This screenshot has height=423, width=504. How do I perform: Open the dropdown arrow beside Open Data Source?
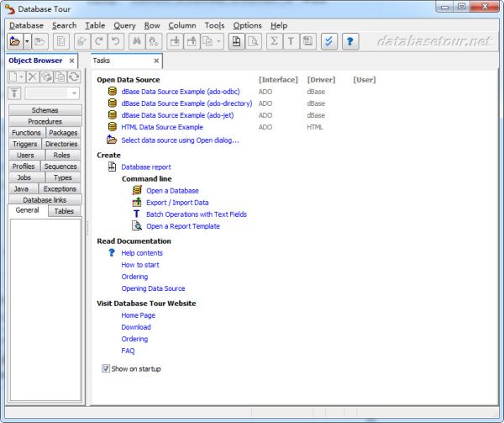[x=28, y=41]
